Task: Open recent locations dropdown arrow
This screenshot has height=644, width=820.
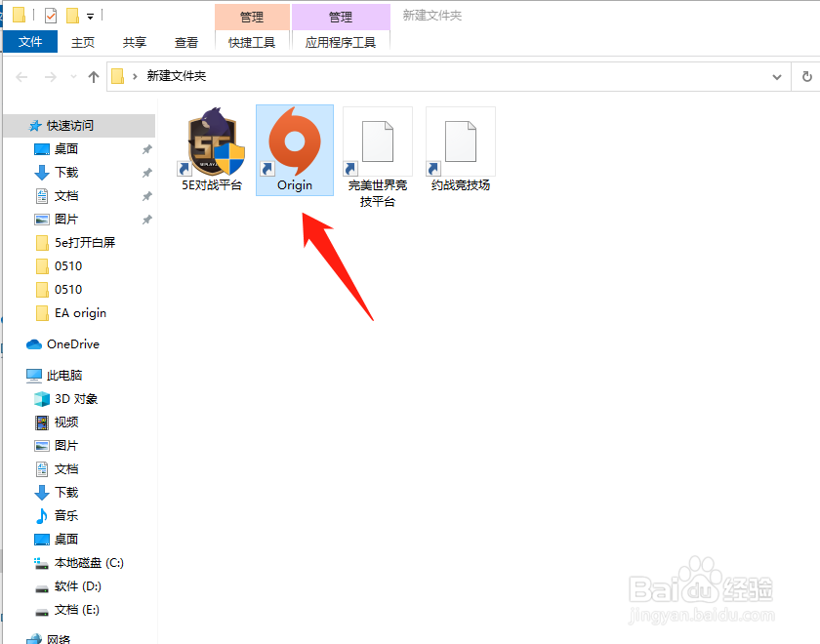Action: [74, 77]
